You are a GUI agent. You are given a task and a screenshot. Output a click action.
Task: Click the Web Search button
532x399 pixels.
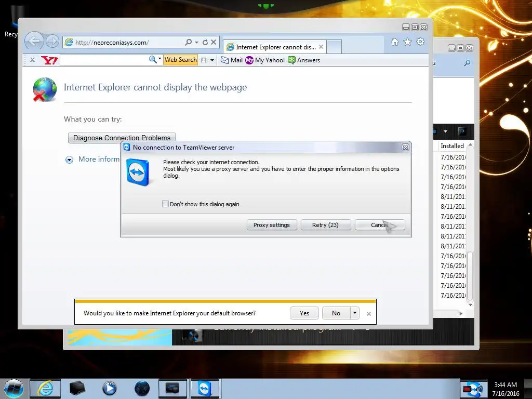pos(180,60)
